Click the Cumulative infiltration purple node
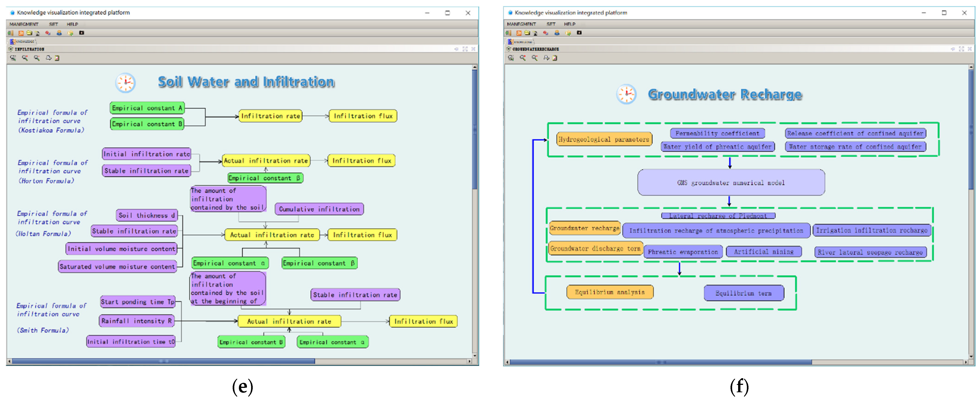Viewport: 980px width, 401px height. [319, 209]
